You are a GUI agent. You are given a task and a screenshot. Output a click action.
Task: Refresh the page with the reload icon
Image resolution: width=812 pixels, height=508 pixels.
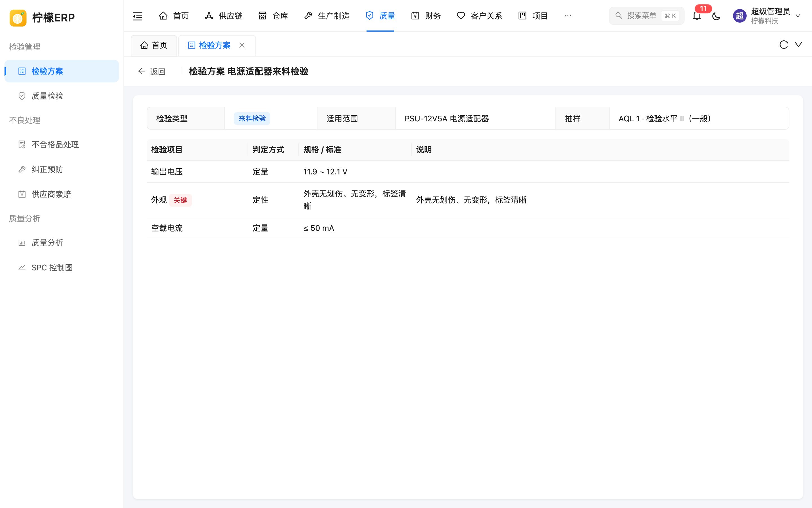coord(784,45)
